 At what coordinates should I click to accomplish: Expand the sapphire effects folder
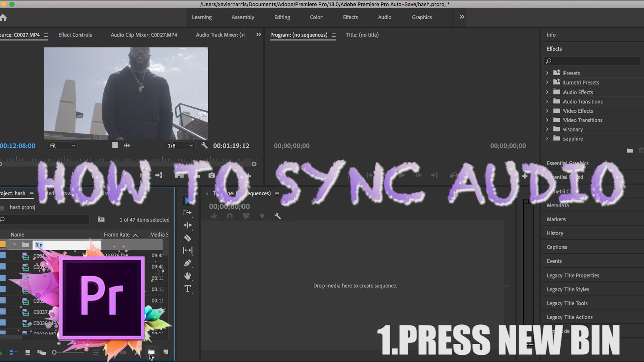[x=547, y=139]
